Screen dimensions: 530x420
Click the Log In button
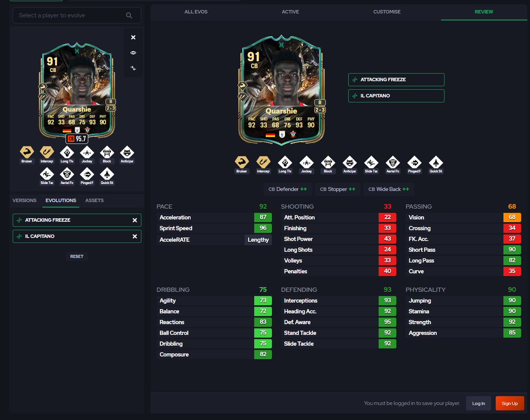coord(478,404)
